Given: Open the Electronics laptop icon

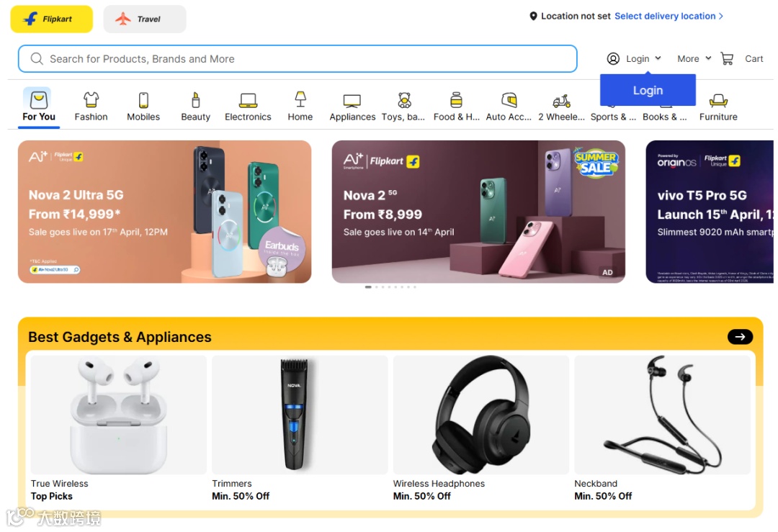Looking at the screenshot, I should point(248,100).
